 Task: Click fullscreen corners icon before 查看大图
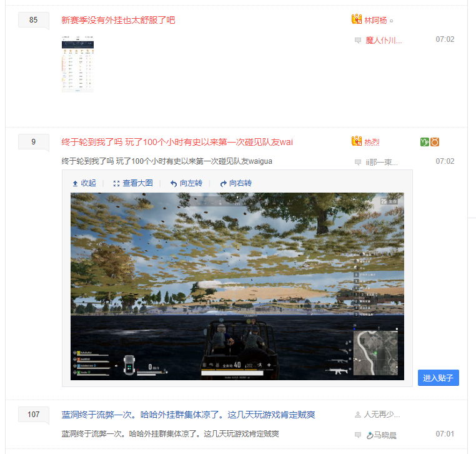pos(116,183)
